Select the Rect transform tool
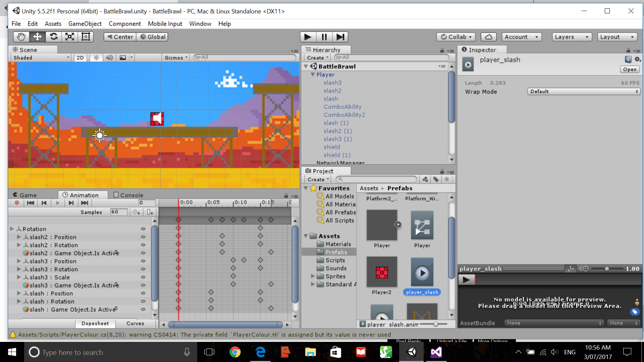This screenshot has height=362, width=644. click(x=86, y=37)
